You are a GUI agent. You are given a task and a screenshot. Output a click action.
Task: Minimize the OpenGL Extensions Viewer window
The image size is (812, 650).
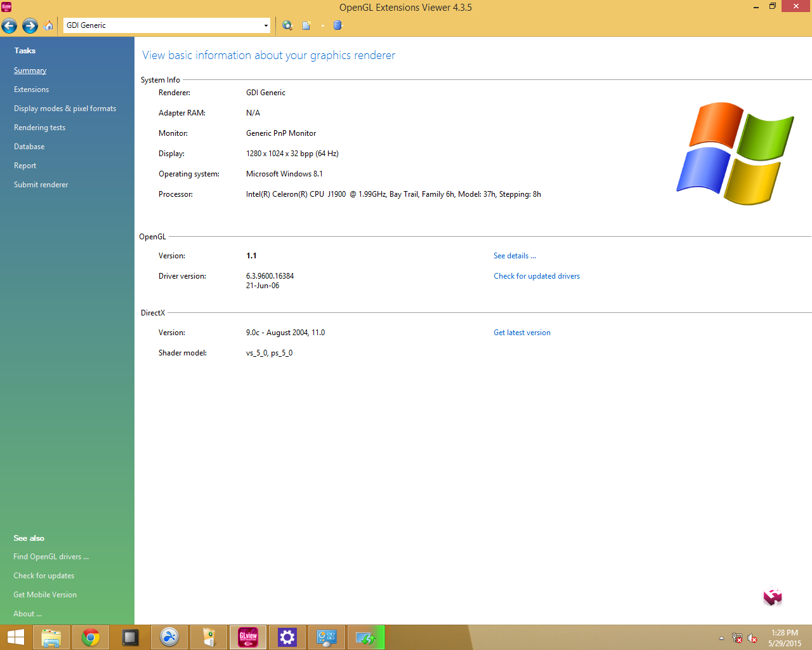[756, 7]
